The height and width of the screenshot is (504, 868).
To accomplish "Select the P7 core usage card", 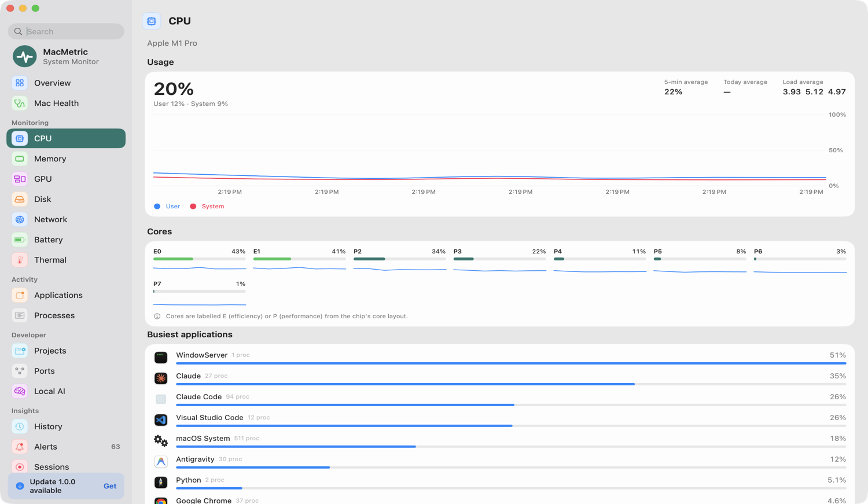I will coord(200,292).
